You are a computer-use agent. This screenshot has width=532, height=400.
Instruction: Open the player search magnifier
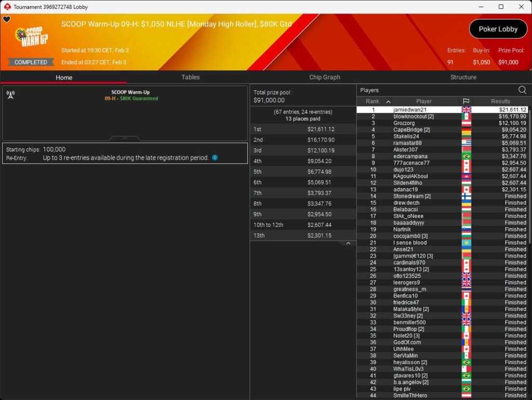point(522,90)
